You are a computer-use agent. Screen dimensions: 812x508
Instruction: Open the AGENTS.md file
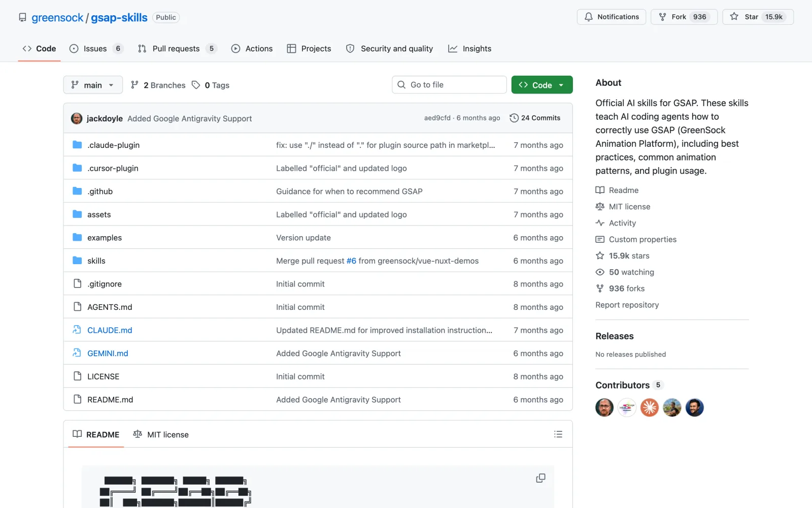click(110, 307)
